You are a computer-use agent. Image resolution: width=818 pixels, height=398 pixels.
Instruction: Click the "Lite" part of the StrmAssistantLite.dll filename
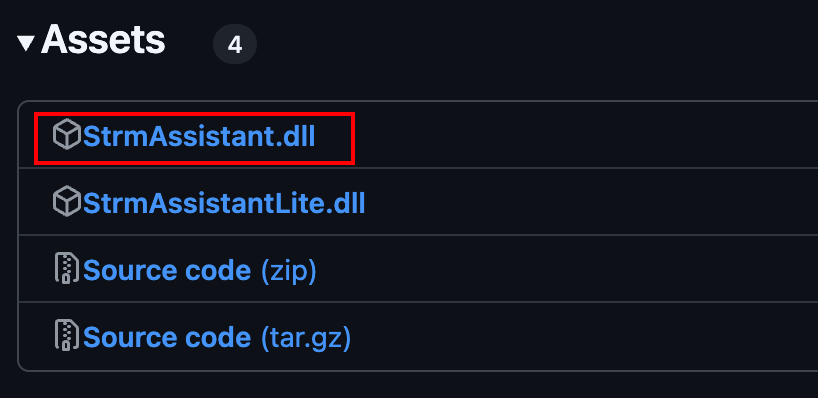point(298,203)
